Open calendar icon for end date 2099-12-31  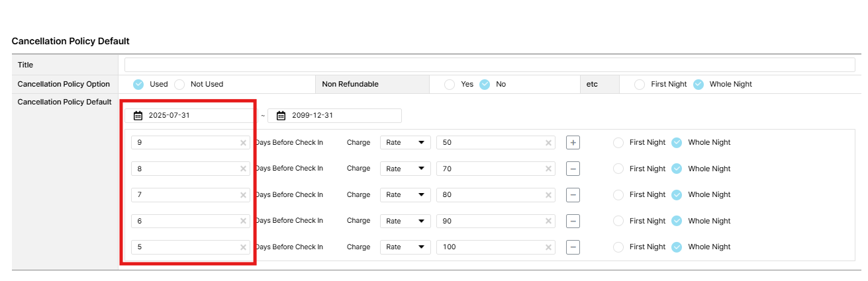click(281, 116)
